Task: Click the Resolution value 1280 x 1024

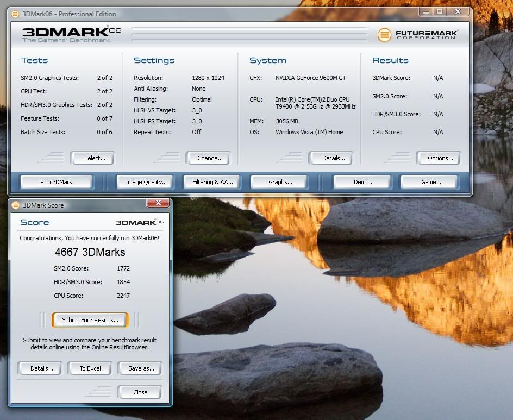Action: 208,78
